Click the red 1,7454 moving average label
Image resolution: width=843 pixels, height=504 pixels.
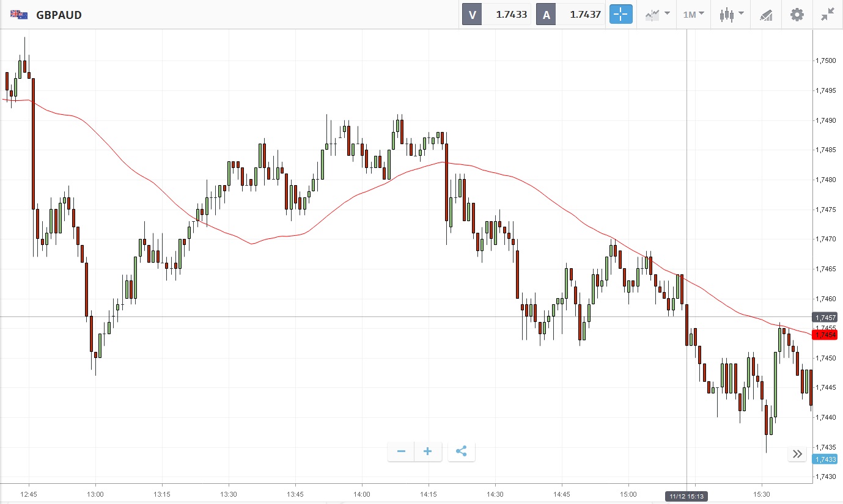(x=825, y=335)
